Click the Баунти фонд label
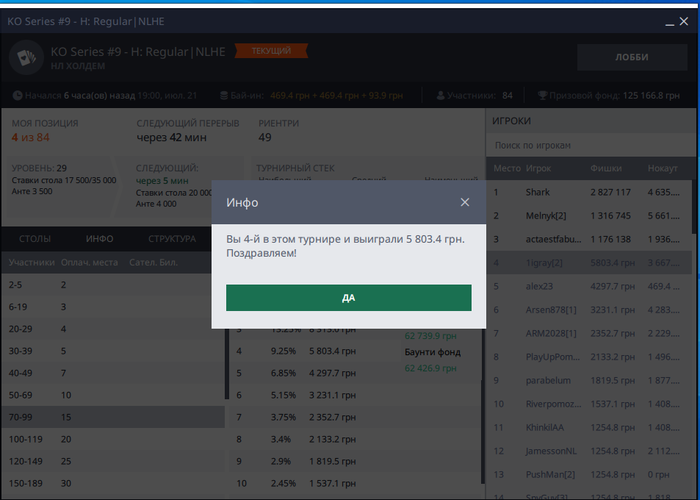700x500 pixels. tap(433, 352)
